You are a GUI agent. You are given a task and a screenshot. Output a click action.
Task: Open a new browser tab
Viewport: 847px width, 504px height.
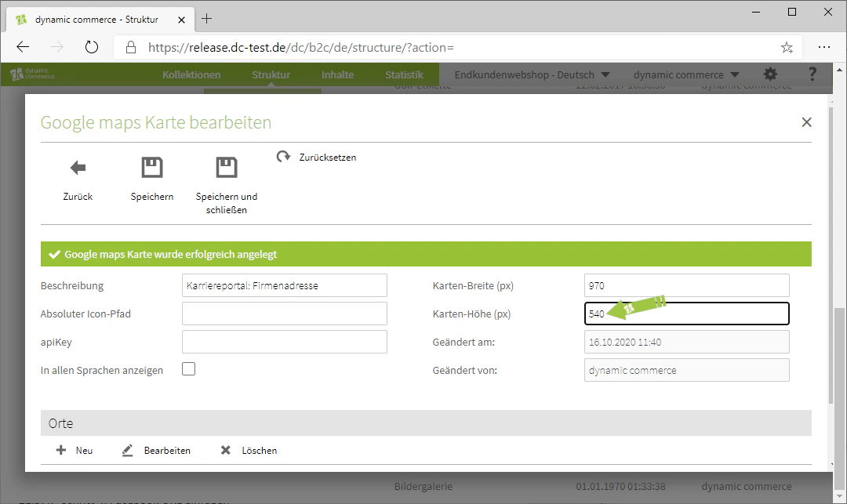206,19
